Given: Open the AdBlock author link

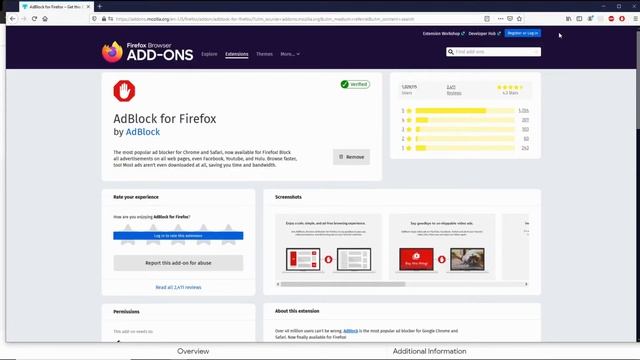Looking at the screenshot, I should click(143, 132).
